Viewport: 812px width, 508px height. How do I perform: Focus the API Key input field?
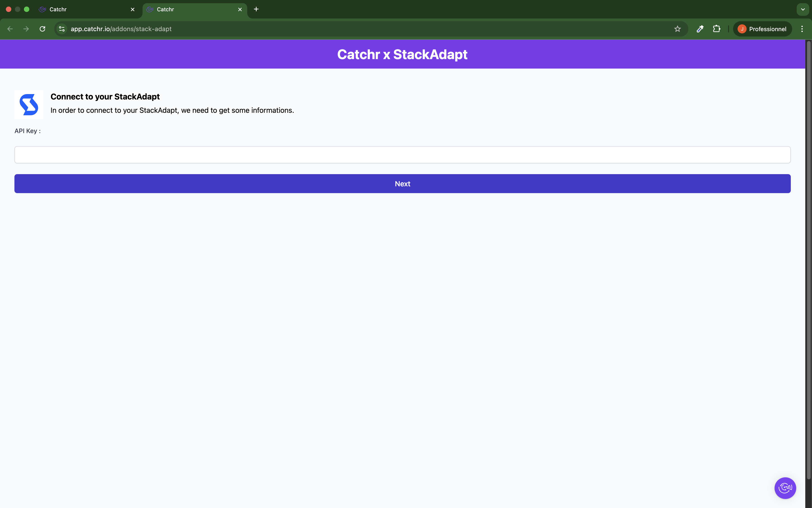[402, 155]
